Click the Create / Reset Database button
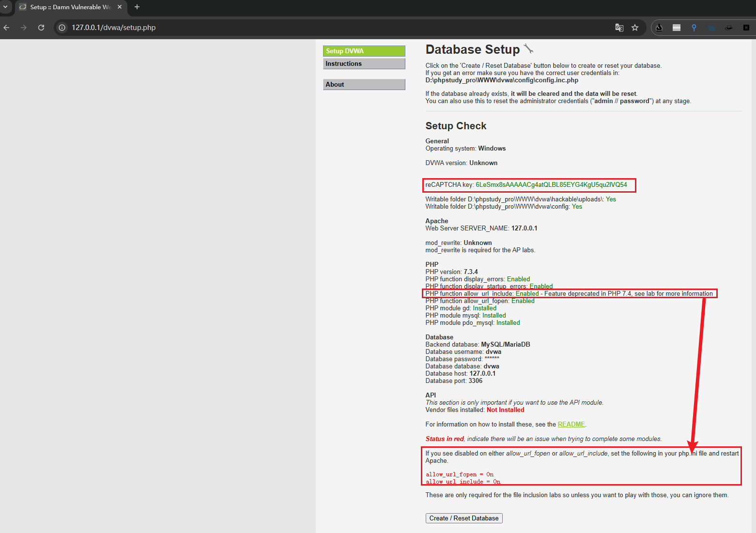 (x=463, y=518)
